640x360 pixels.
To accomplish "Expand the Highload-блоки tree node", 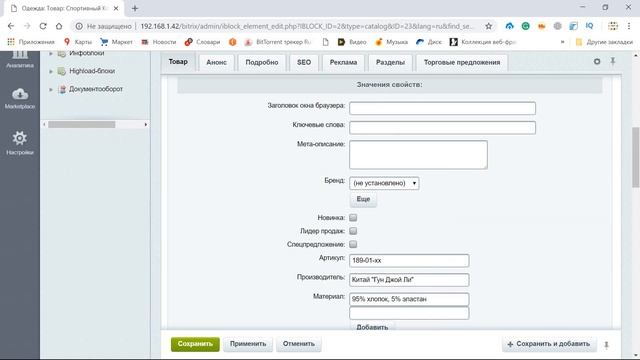I will point(51,71).
